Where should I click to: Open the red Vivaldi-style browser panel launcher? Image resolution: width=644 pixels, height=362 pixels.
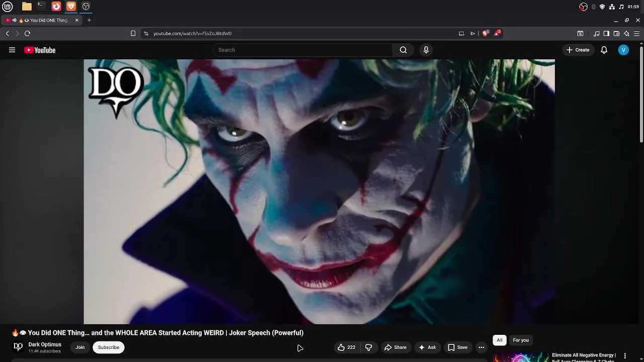pos(56,7)
